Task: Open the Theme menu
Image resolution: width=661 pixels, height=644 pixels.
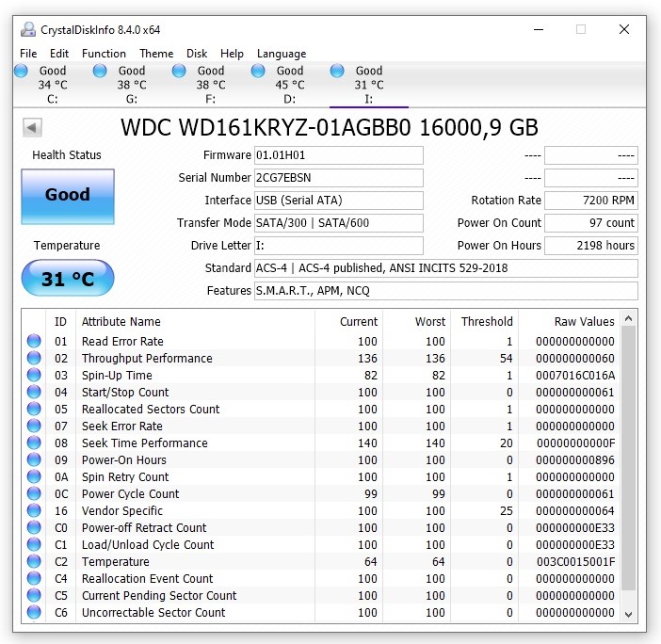Action: click(x=156, y=54)
